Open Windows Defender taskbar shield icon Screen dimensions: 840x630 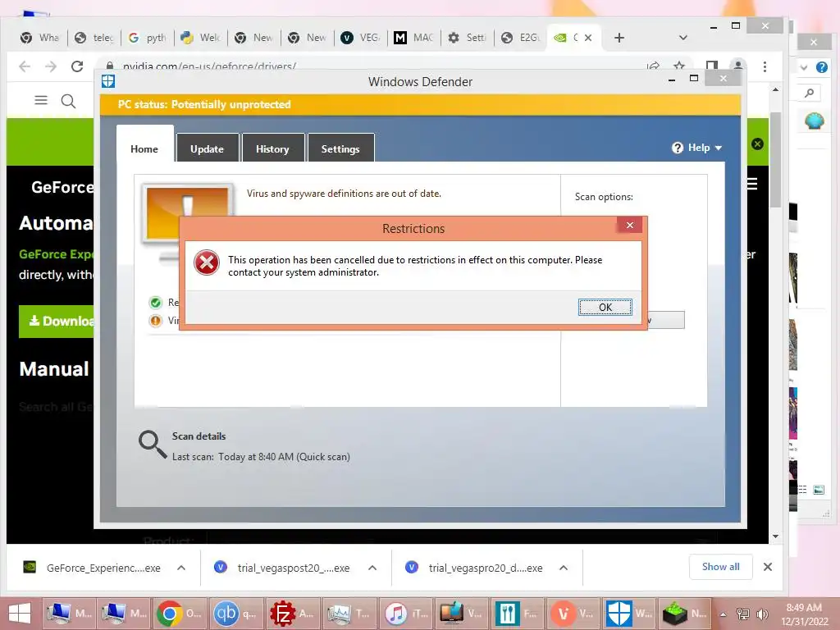coord(628,614)
